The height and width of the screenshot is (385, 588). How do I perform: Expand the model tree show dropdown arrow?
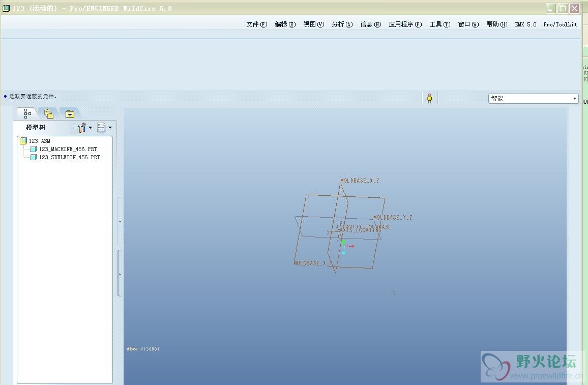(x=110, y=128)
